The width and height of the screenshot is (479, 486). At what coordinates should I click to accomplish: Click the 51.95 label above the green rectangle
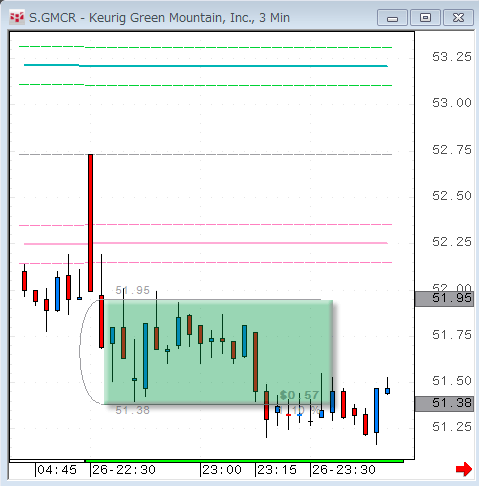point(133,290)
